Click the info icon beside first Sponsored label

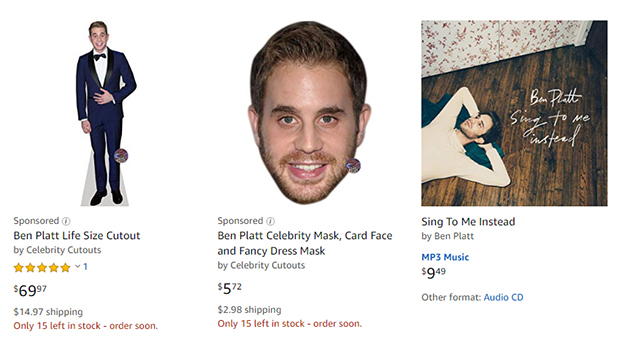pyautogui.click(x=66, y=221)
